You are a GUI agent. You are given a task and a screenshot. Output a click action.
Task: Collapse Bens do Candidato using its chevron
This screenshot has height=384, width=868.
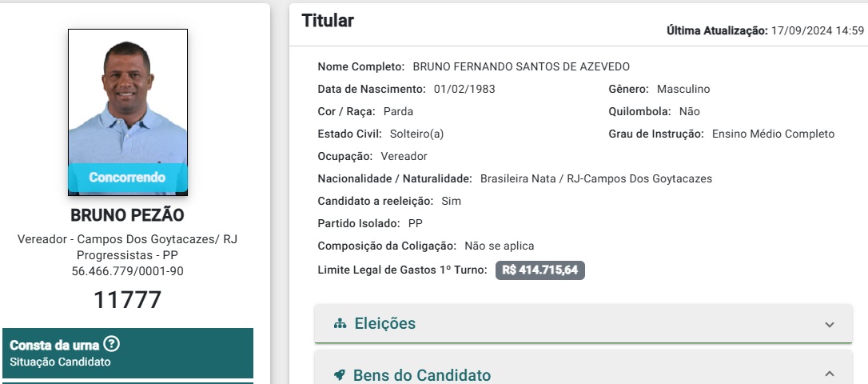[830, 374]
